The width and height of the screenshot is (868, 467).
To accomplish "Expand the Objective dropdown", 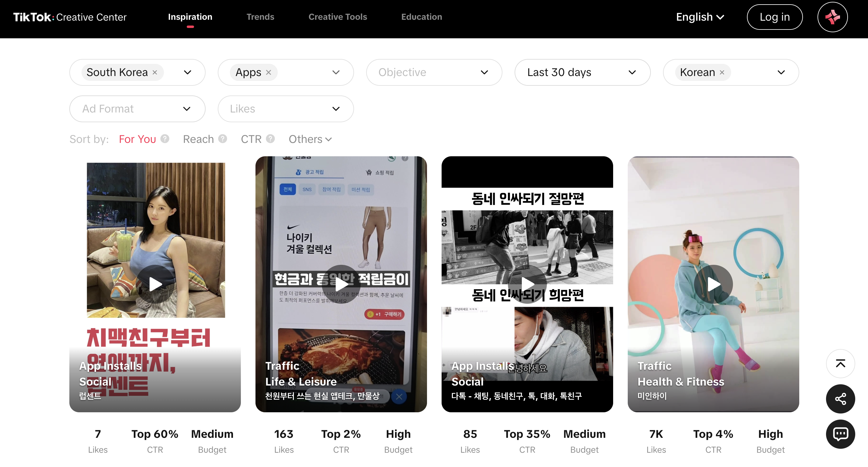I will coord(434,72).
